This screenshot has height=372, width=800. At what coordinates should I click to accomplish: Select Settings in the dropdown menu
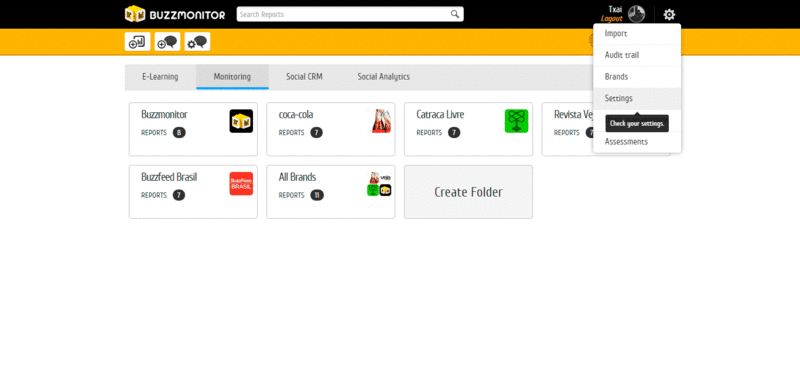(x=637, y=98)
